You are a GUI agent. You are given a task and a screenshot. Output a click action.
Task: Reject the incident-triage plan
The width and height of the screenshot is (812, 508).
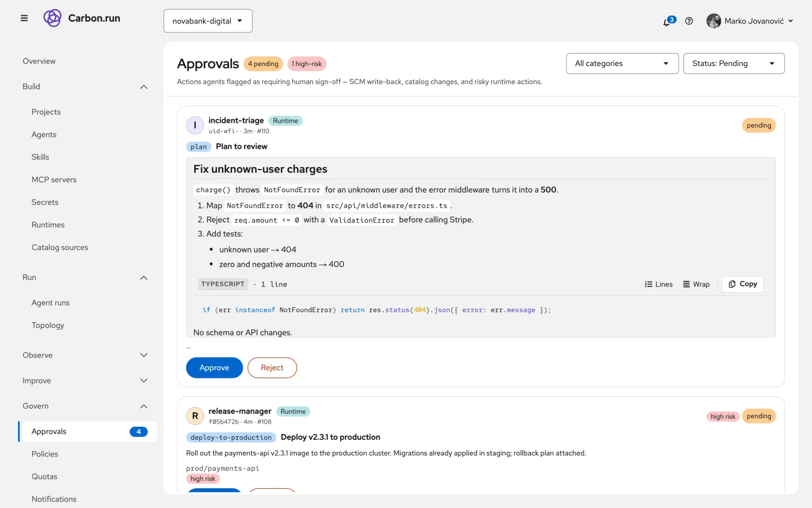coord(272,368)
